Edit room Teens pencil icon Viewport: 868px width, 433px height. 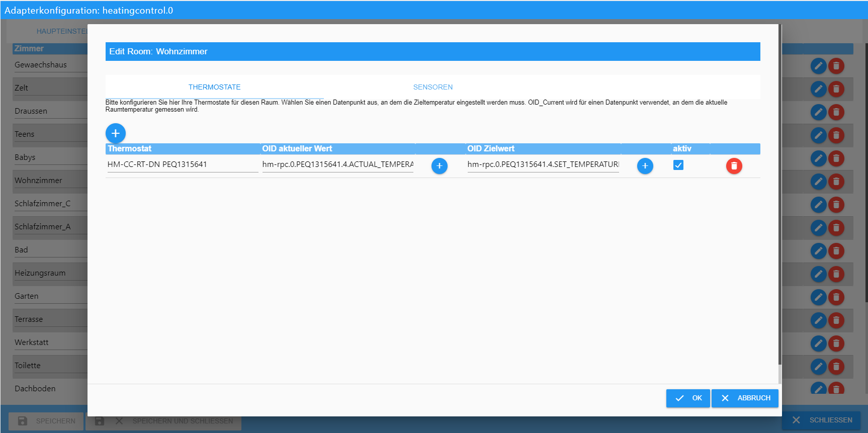[x=819, y=135]
